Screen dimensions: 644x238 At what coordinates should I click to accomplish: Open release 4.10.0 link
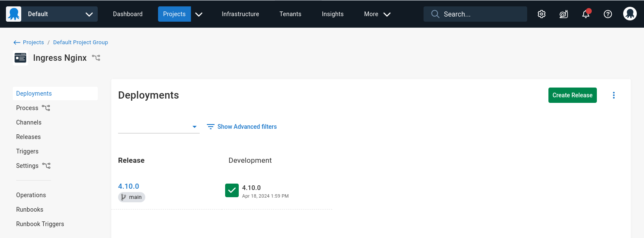129,186
